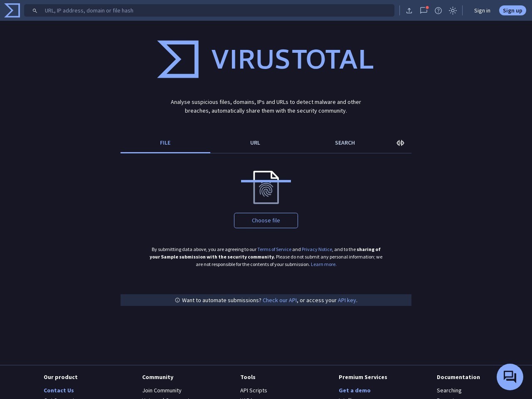The height and width of the screenshot is (399, 532).
Task: Click the 'Documentation' footer heading
Action: 458,377
